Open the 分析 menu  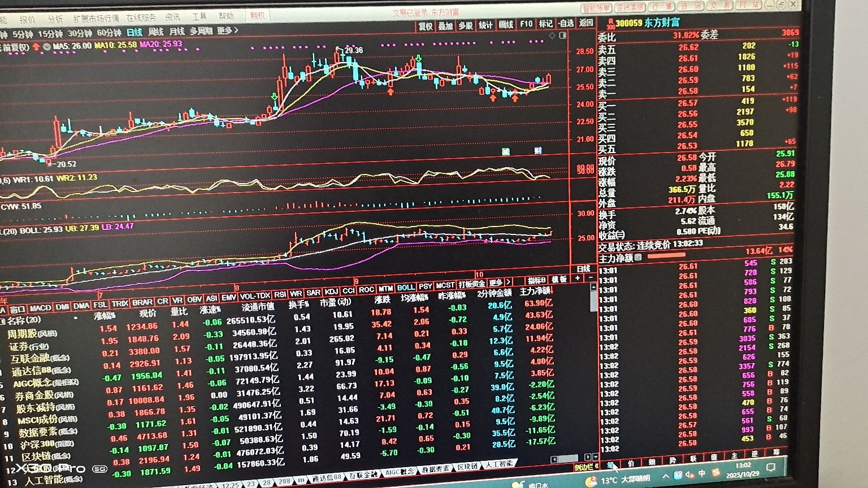pos(55,19)
